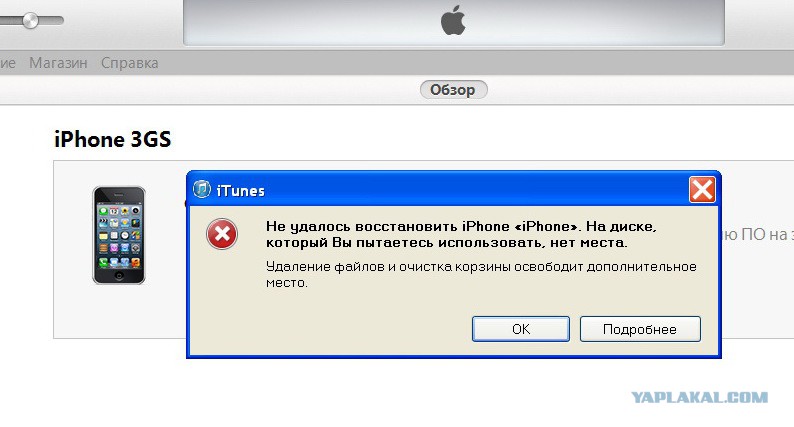Screen dimensions: 794x427
Task: Select the iPhone 3GS device picture
Action: [119, 235]
